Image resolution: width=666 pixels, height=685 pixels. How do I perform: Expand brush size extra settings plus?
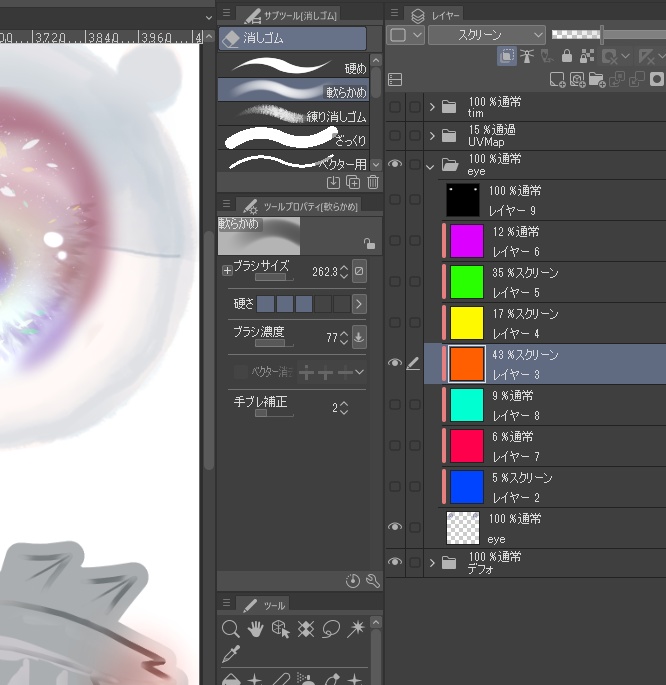tap(227, 271)
